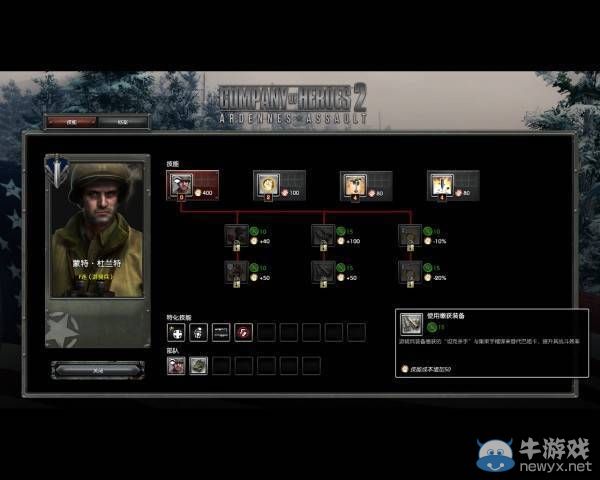Screen dimensions: 600x480
Task: Click the locked upgrade granting +100
Action: point(323,236)
